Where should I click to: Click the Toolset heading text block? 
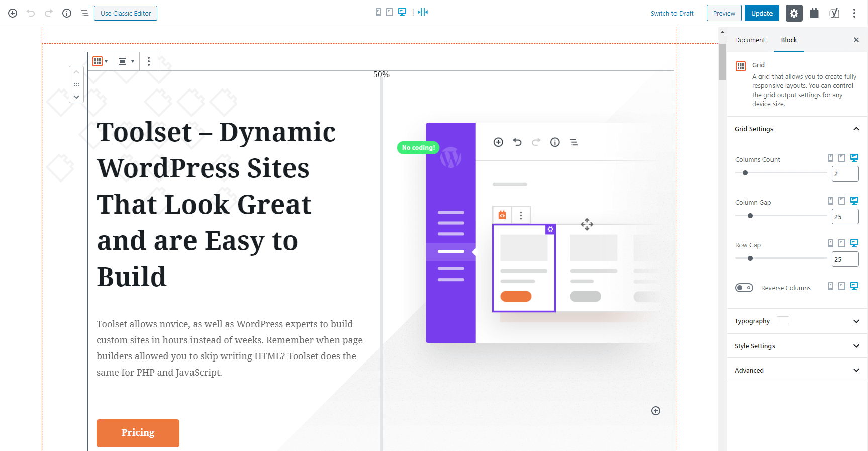click(216, 204)
